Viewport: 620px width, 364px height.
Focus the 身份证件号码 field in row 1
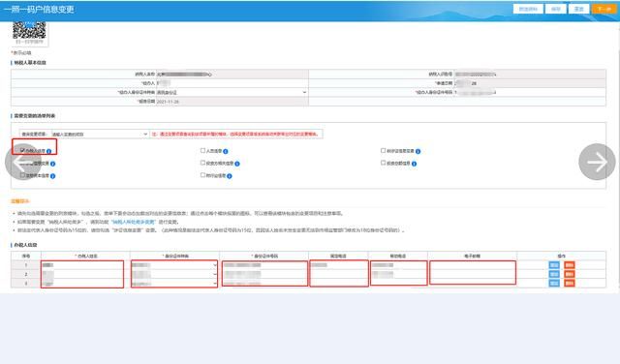(x=264, y=265)
